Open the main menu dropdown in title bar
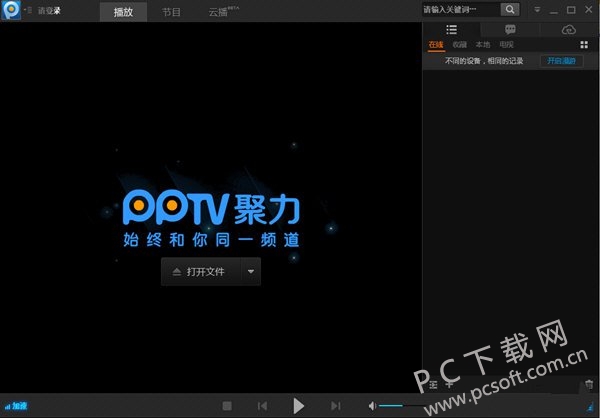This screenshot has width=600, height=418. [537, 10]
